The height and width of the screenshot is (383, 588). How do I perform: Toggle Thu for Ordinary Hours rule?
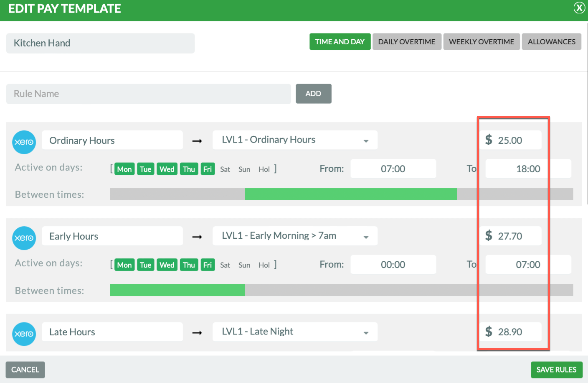tap(189, 169)
